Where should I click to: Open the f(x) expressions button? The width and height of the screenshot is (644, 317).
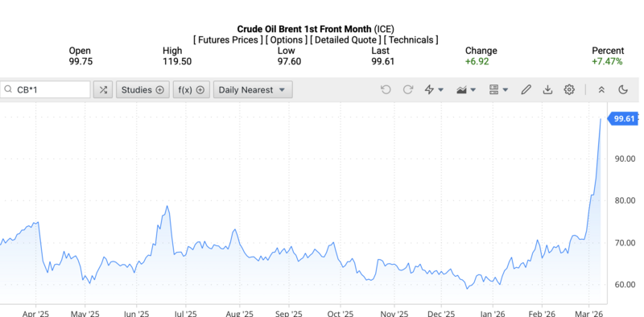(x=191, y=89)
